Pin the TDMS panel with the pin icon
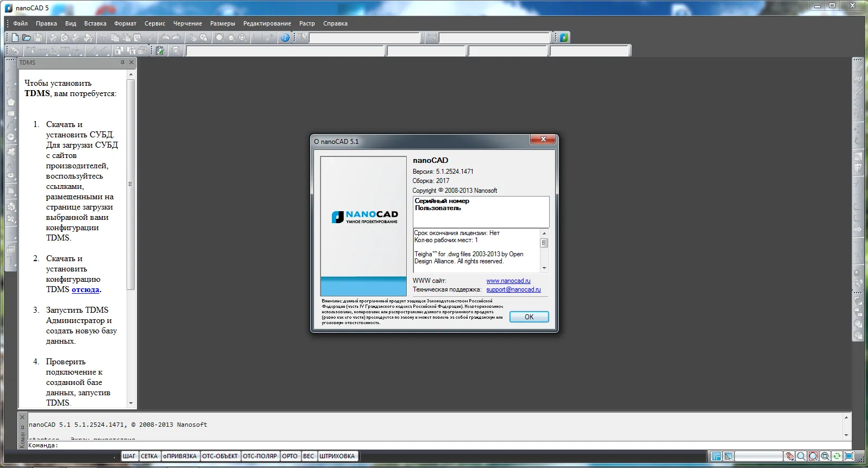868x468 pixels. [x=123, y=62]
